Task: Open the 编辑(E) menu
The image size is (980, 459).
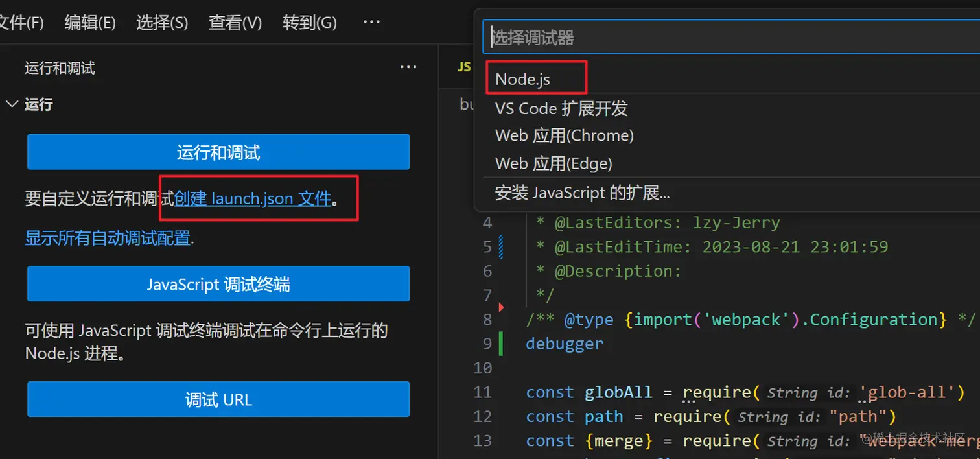Action: pyautogui.click(x=90, y=23)
